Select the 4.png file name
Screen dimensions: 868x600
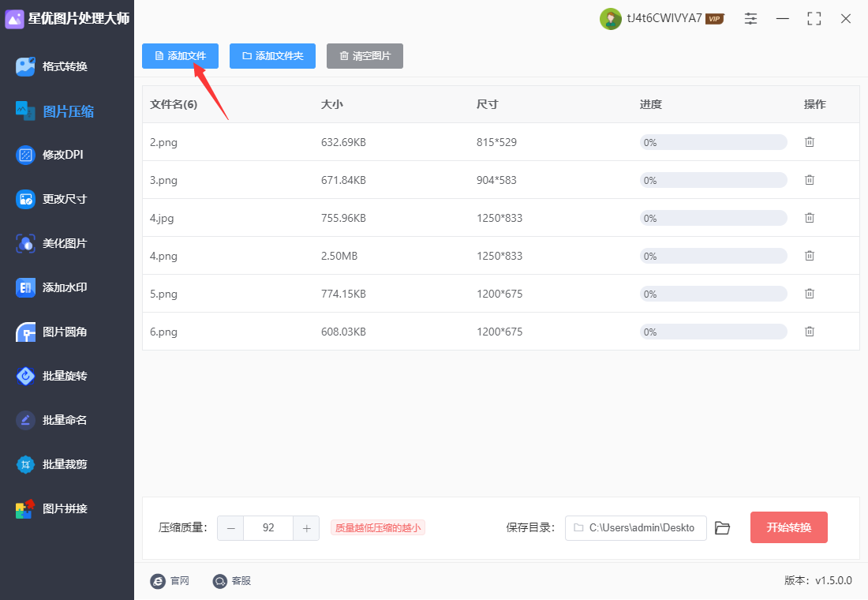(x=163, y=256)
